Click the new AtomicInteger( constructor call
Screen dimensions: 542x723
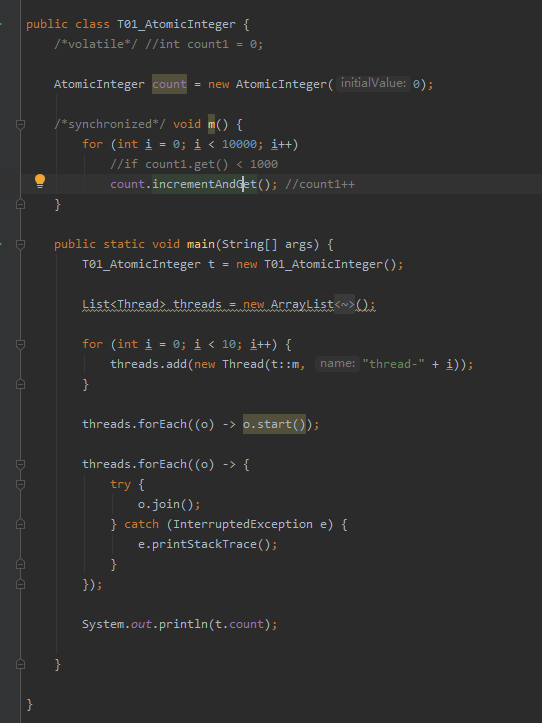click(270, 84)
